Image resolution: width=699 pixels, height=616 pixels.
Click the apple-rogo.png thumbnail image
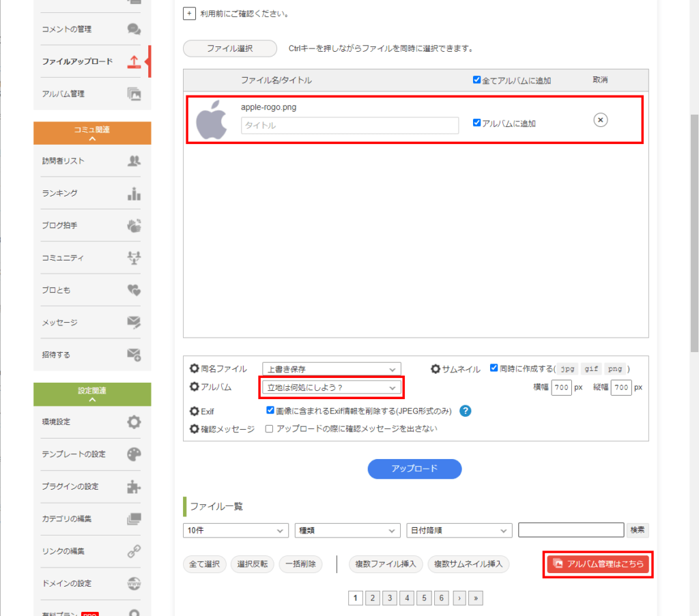click(x=212, y=120)
